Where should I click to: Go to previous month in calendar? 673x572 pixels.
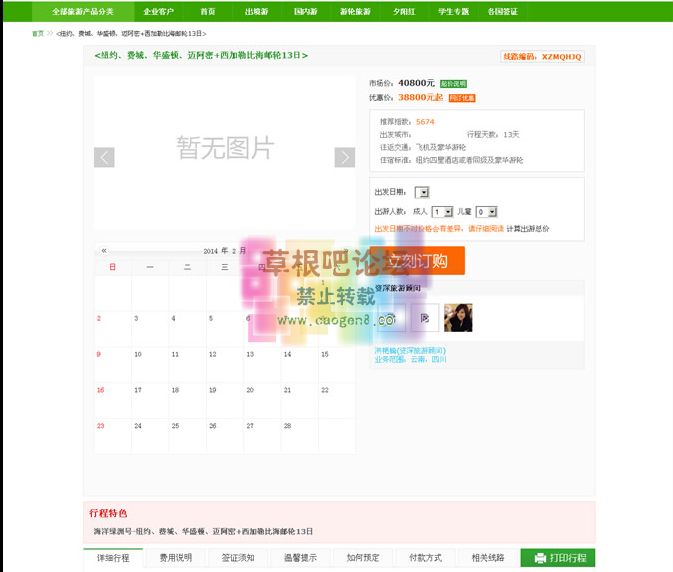coord(104,250)
